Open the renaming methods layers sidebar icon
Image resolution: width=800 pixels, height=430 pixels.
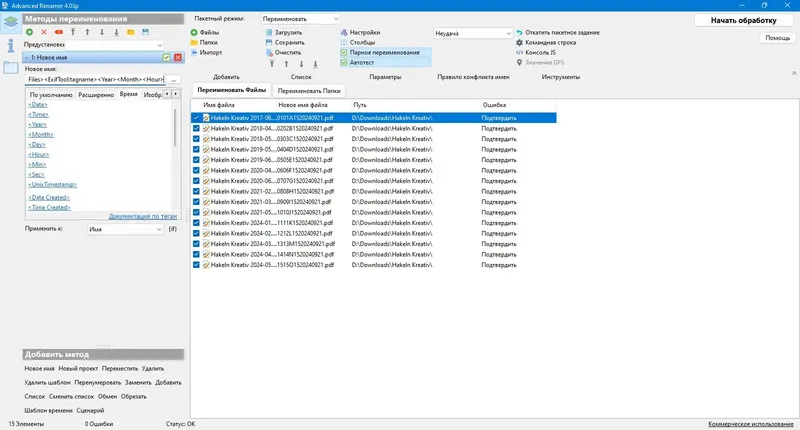point(10,23)
